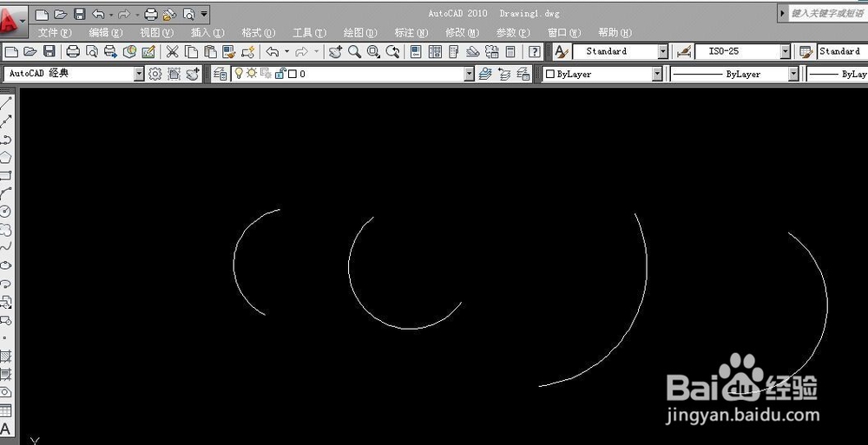Image resolution: width=868 pixels, height=445 pixels.
Task: Select the Table tool in draw toolbar
Action: pos(5,410)
